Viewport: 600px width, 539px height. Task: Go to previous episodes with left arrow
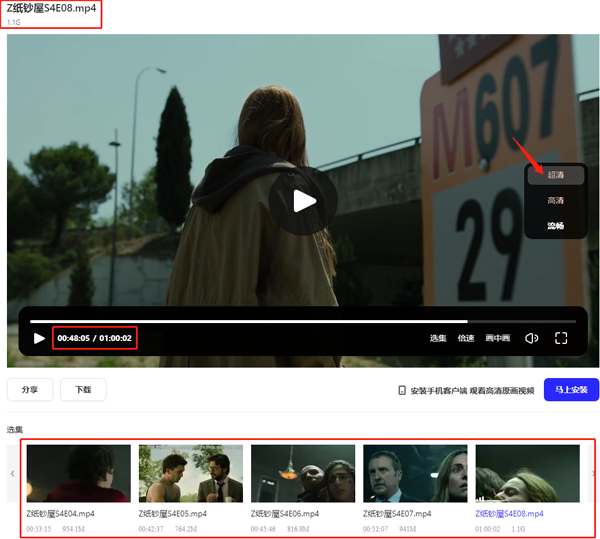point(13,474)
